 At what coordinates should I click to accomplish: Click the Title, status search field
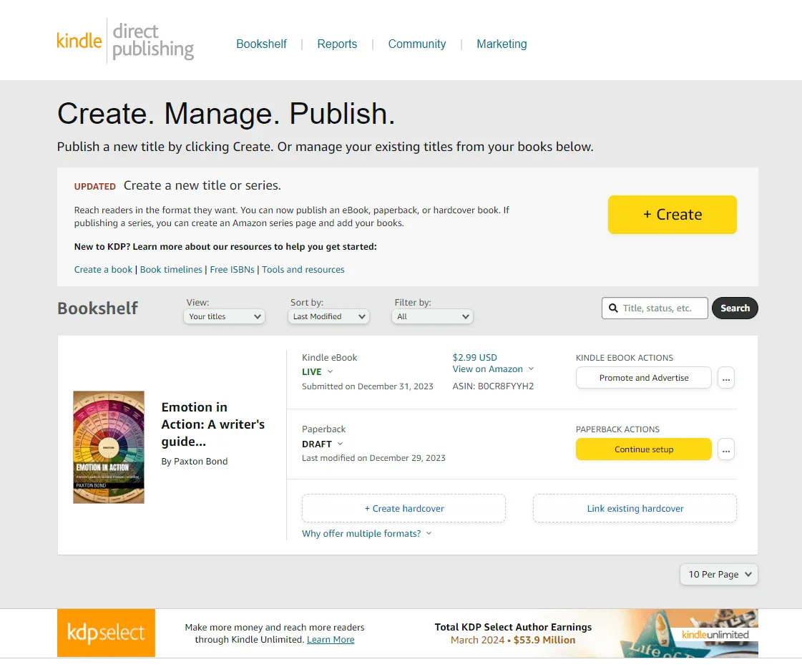655,308
